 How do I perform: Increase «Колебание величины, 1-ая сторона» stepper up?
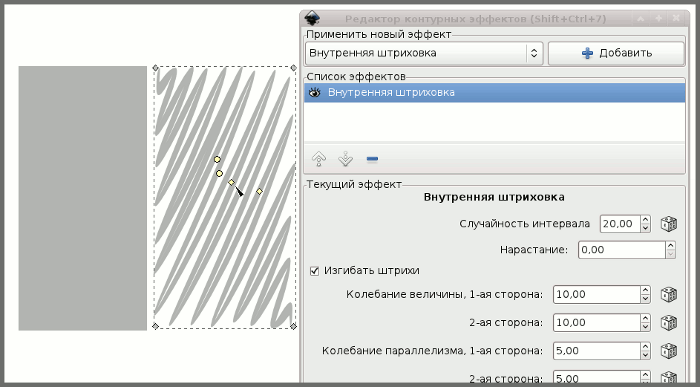click(x=645, y=291)
